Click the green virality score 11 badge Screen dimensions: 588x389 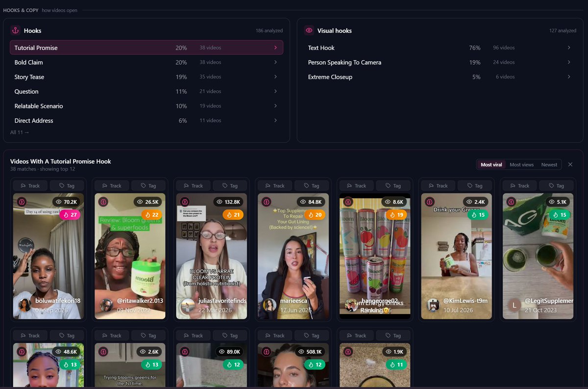396,364
